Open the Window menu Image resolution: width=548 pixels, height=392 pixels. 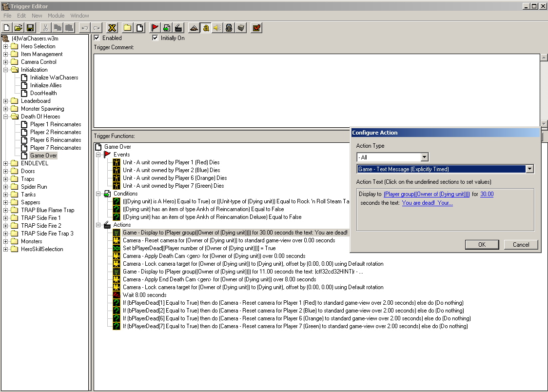79,16
